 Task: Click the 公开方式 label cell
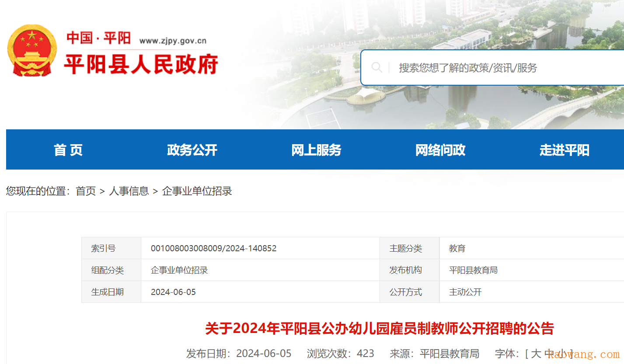tap(410, 292)
